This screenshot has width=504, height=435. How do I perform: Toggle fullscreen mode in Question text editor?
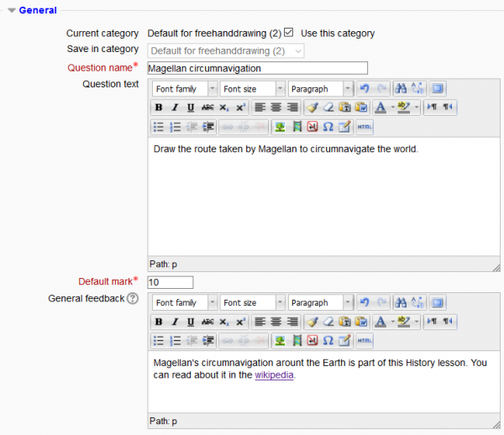[437, 89]
